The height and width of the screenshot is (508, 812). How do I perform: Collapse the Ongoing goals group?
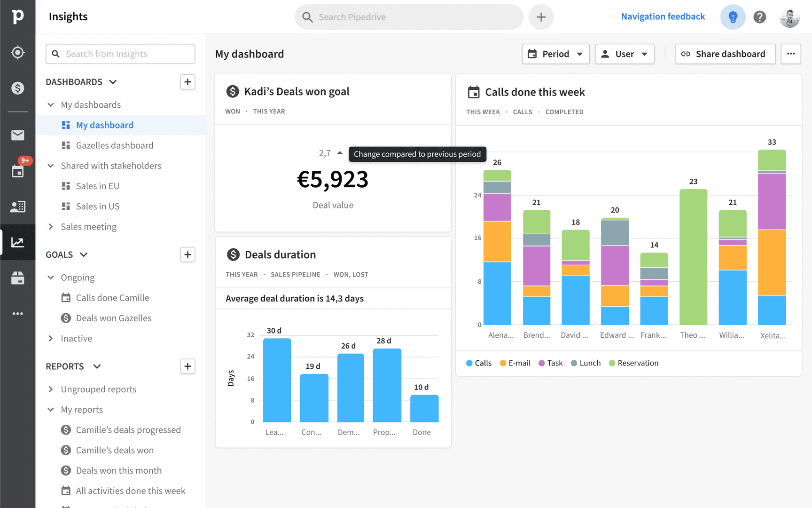coord(51,278)
